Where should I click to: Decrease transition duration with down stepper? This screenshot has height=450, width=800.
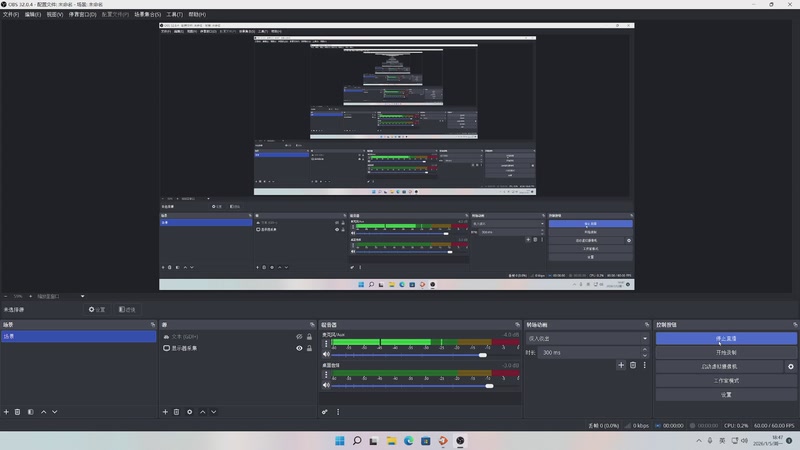[x=645, y=355]
